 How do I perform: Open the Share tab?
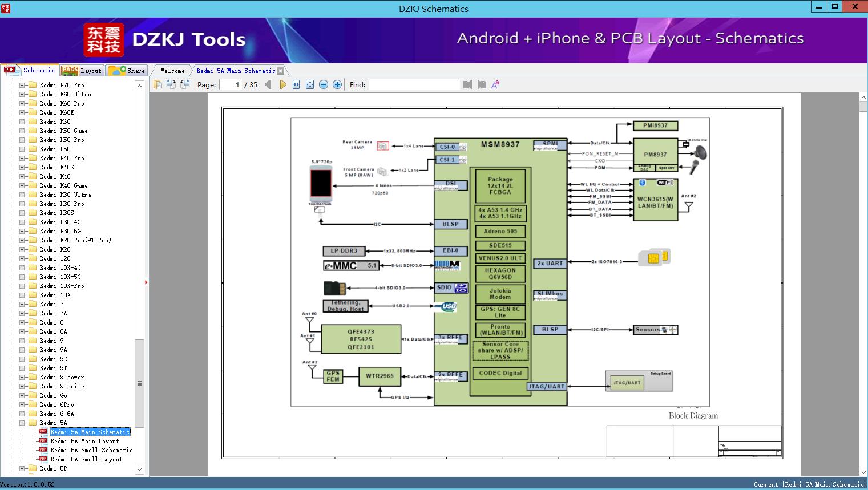pos(127,71)
